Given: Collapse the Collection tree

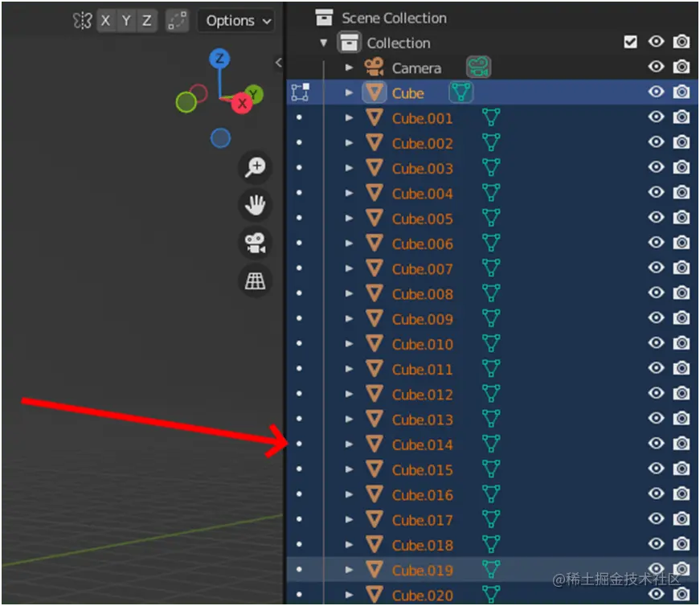Looking at the screenshot, I should click(324, 43).
